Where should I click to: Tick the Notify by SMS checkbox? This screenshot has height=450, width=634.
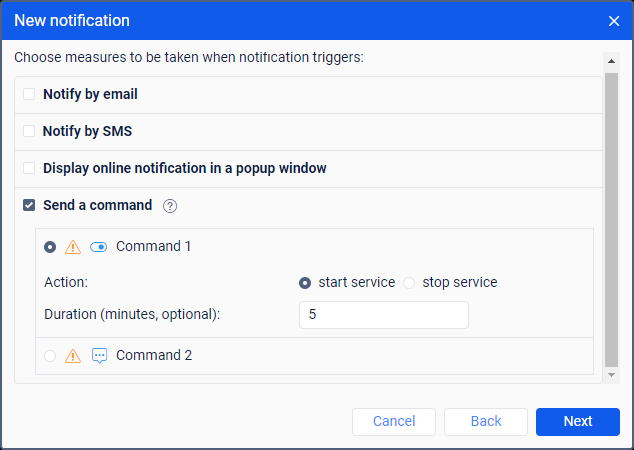[29, 131]
